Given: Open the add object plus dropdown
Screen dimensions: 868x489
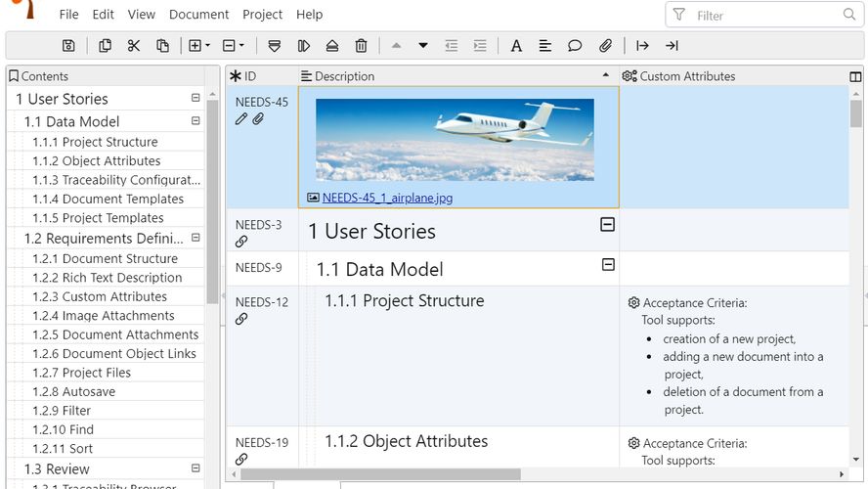Looking at the screenshot, I should click(x=199, y=46).
